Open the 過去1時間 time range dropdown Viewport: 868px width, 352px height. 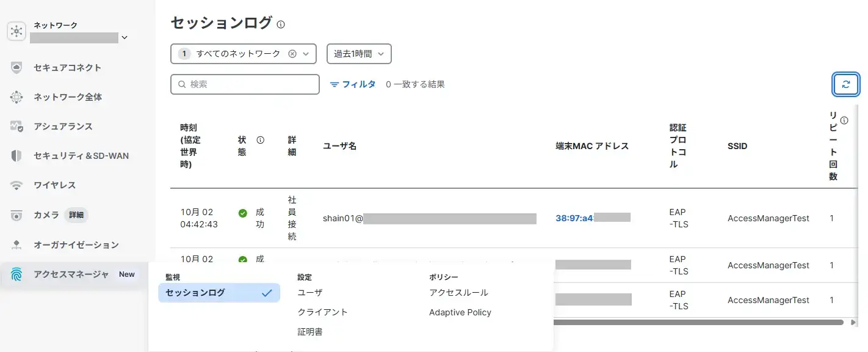click(359, 54)
